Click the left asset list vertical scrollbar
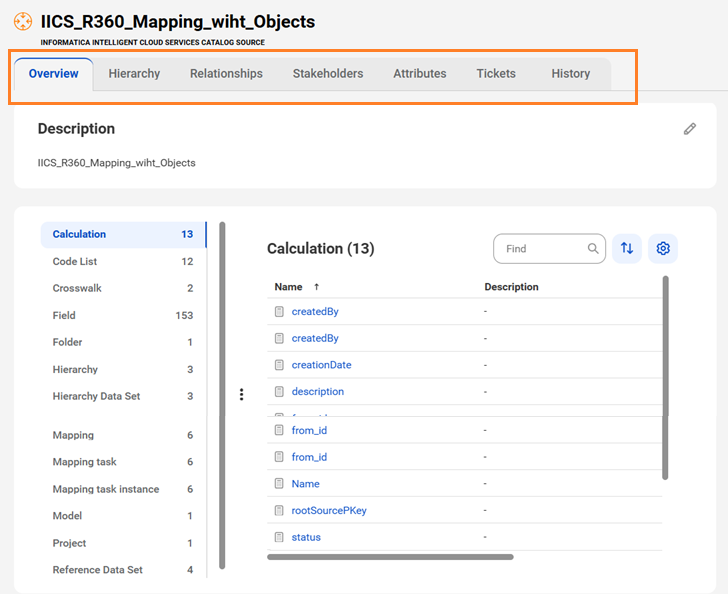 [x=222, y=395]
